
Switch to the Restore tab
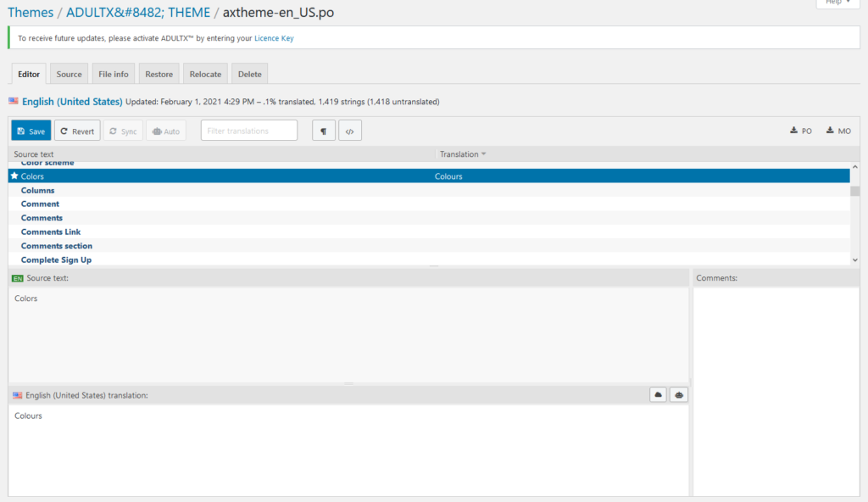(159, 74)
